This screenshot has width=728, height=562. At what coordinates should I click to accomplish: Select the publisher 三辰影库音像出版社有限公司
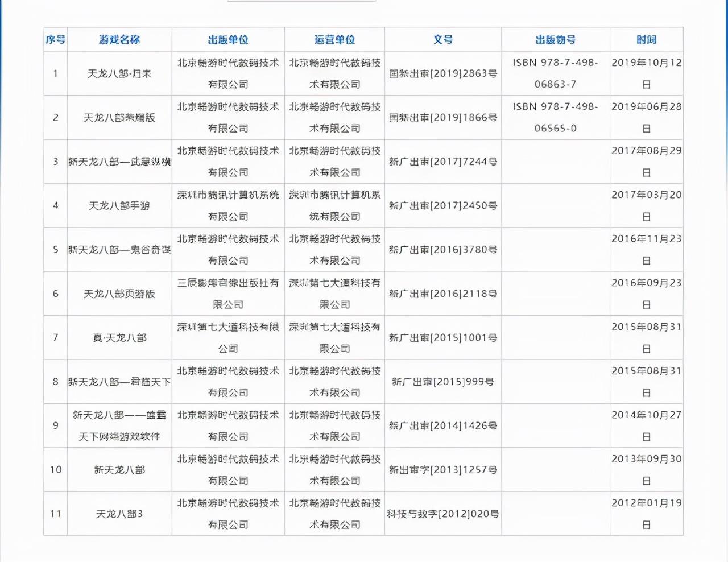click(x=228, y=294)
